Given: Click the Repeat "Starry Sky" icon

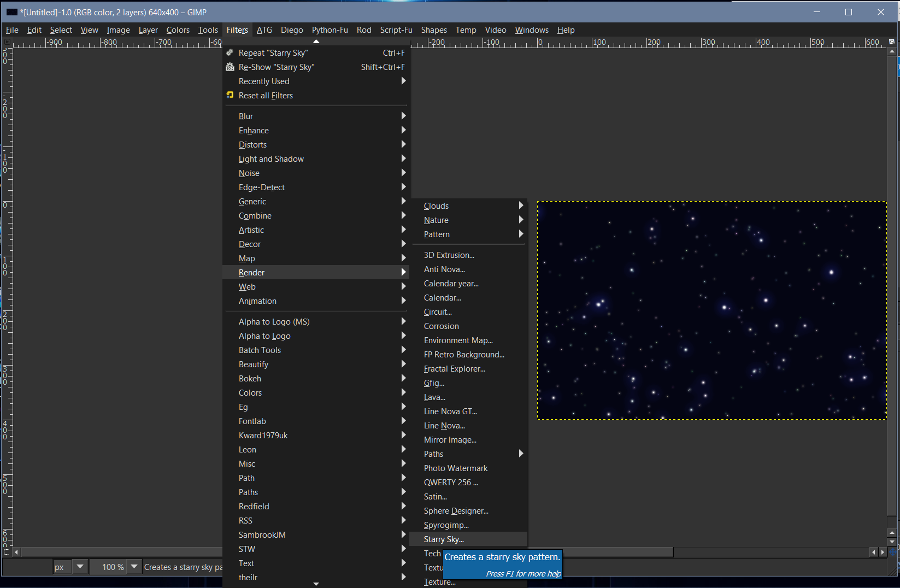Looking at the screenshot, I should pyautogui.click(x=230, y=52).
